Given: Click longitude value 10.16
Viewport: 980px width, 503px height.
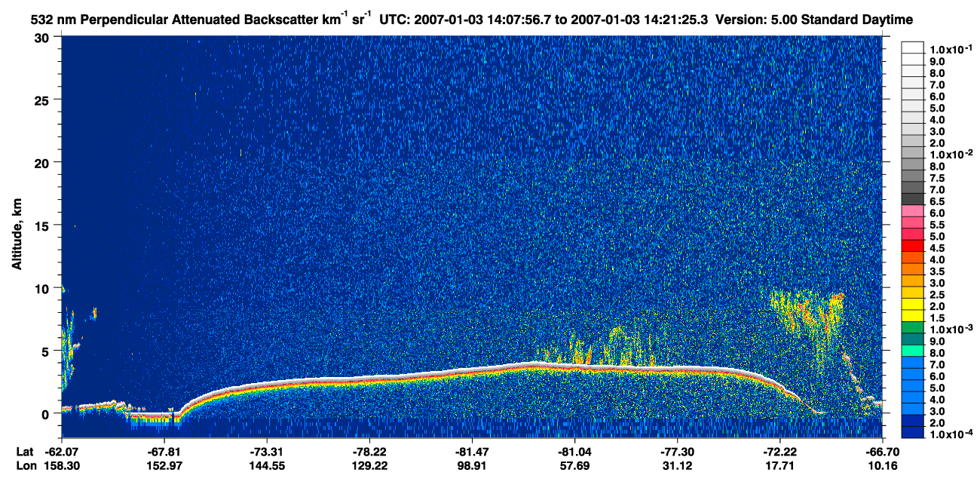Looking at the screenshot, I should [882, 466].
